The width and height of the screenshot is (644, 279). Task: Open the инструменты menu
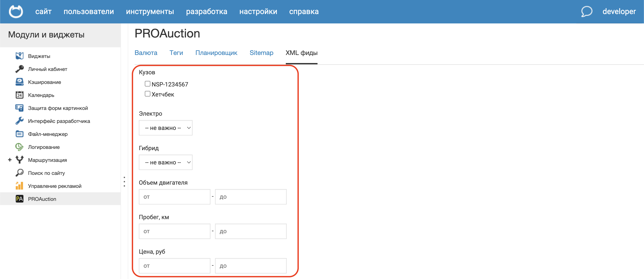[150, 12]
